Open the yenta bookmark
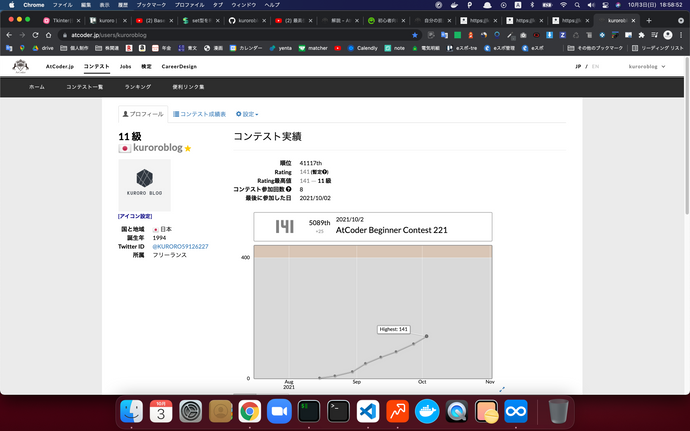Image resolution: width=690 pixels, height=431 pixels. click(x=281, y=48)
